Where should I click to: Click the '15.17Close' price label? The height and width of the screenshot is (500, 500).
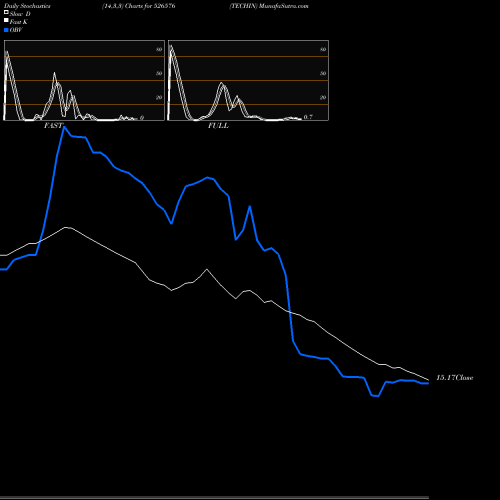(455, 378)
